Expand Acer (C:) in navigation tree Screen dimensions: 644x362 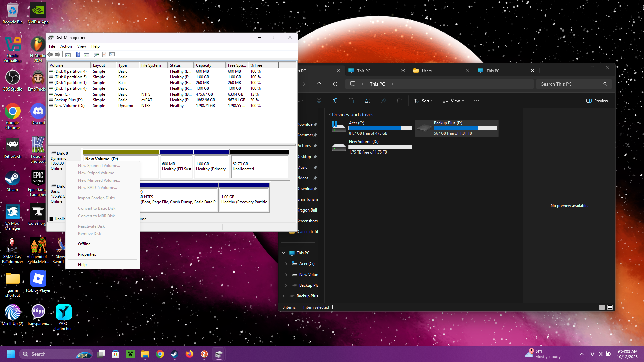[x=286, y=264]
